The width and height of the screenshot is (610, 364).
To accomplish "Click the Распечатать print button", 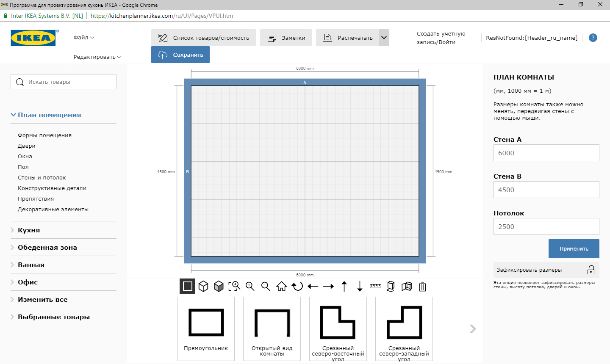I will (347, 38).
